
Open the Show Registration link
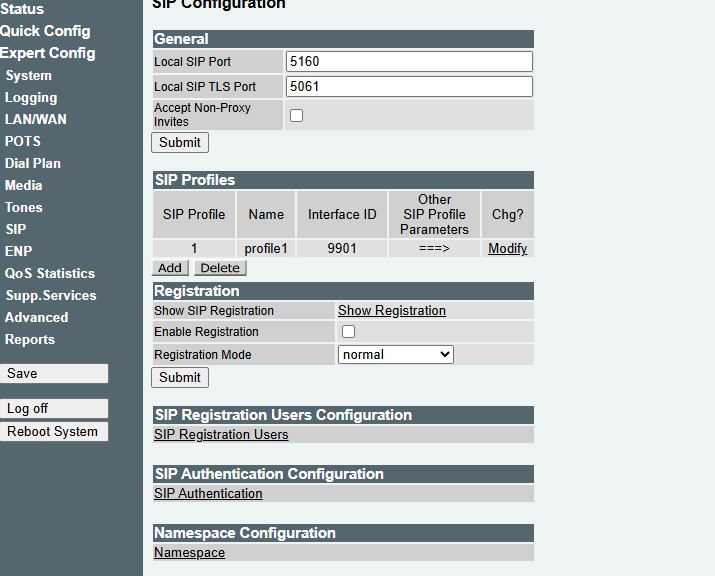click(392, 311)
